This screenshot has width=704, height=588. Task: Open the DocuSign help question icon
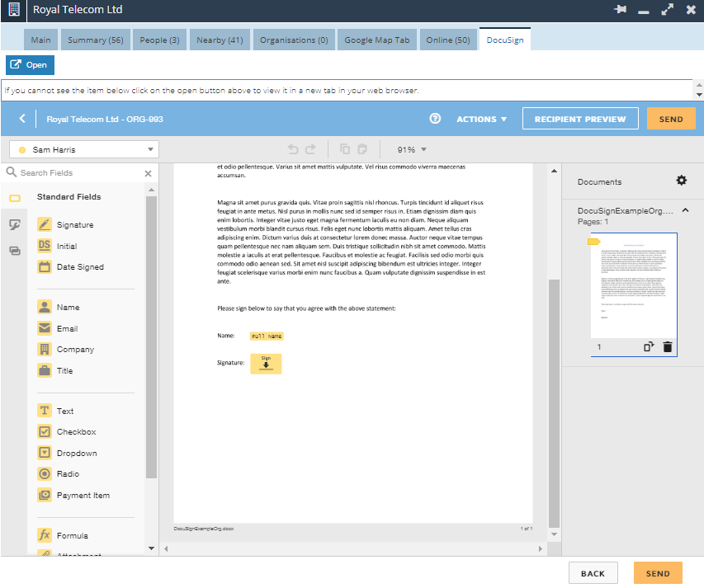(x=435, y=119)
